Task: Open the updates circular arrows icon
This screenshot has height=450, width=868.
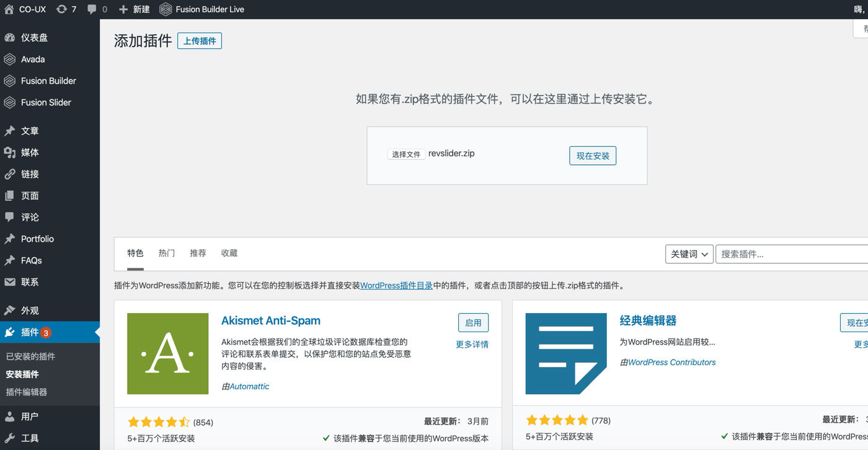Action: point(61,9)
